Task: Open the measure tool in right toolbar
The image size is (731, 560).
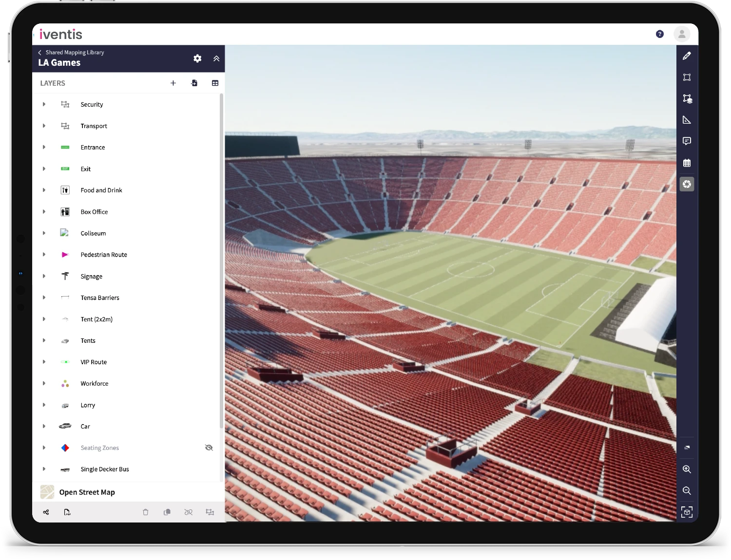Action: coord(687,120)
